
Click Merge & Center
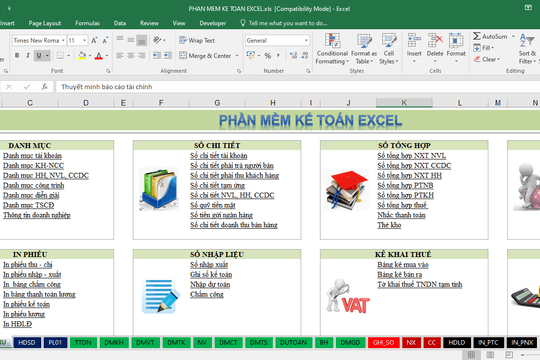point(205,55)
